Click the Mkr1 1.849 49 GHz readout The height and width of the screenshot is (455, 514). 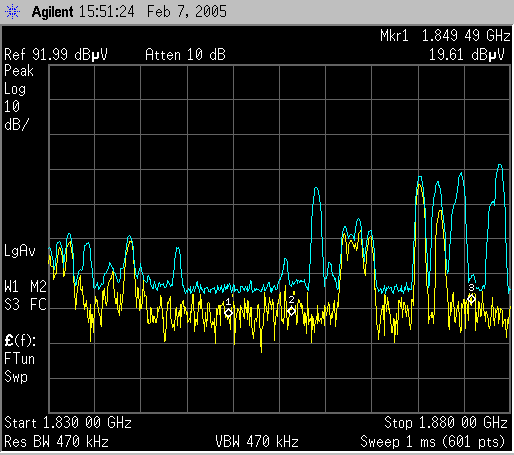pos(445,36)
